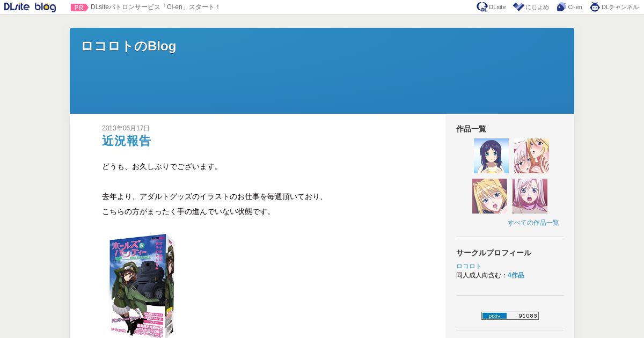Open the work thumbnail with pink and blonde haired girls
The image size is (644, 338).
(x=531, y=156)
